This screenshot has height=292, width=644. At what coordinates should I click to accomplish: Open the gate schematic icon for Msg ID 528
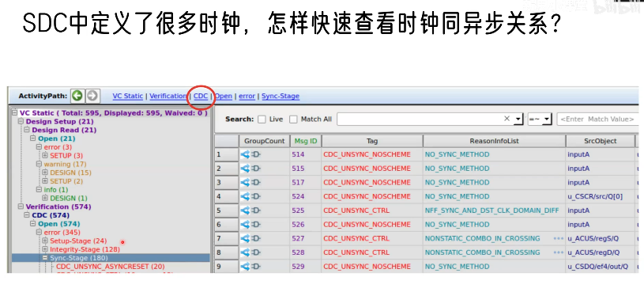256,252
